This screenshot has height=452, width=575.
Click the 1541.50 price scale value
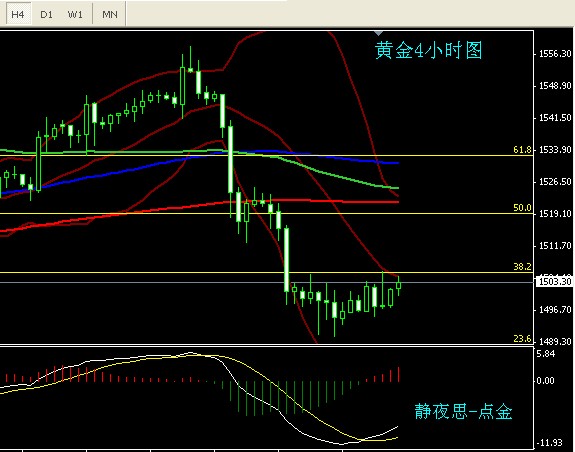pyautogui.click(x=555, y=118)
